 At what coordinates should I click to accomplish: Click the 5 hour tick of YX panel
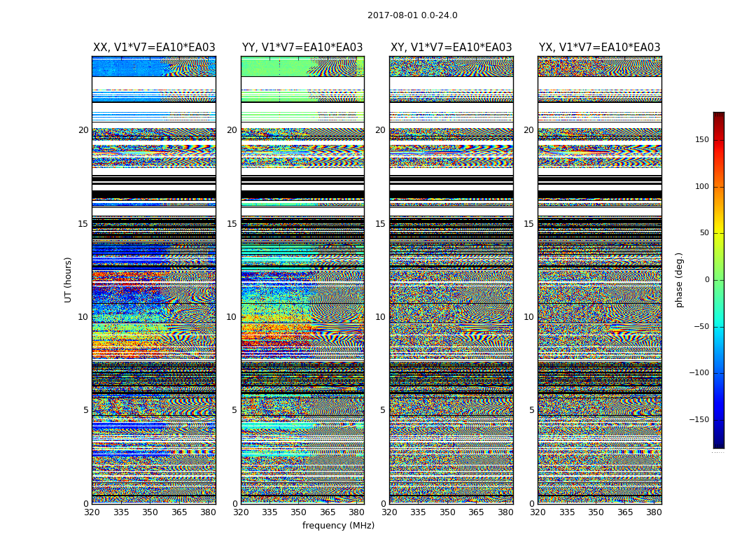click(x=532, y=410)
